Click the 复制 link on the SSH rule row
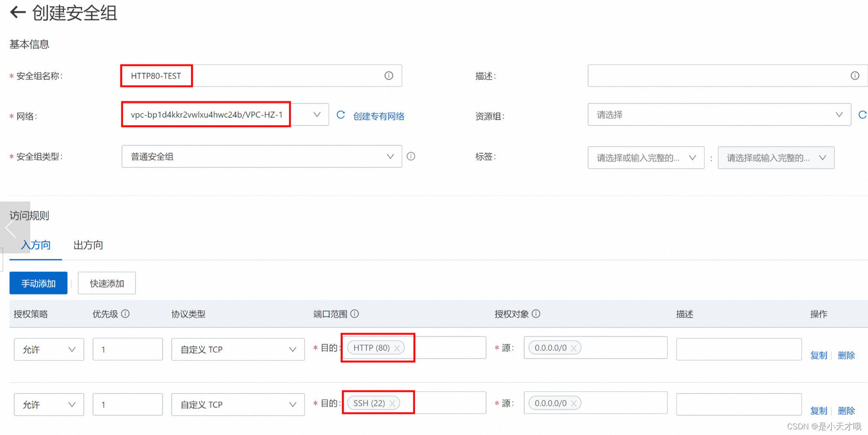The width and height of the screenshot is (868, 435). (x=818, y=410)
